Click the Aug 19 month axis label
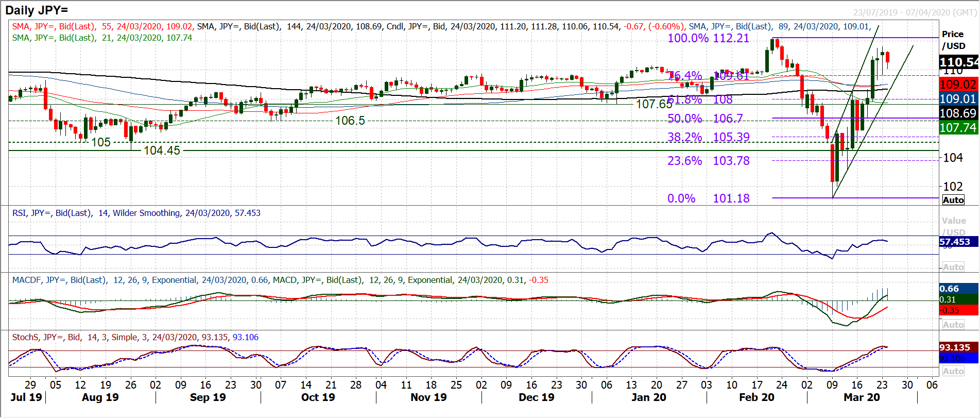 (100, 397)
